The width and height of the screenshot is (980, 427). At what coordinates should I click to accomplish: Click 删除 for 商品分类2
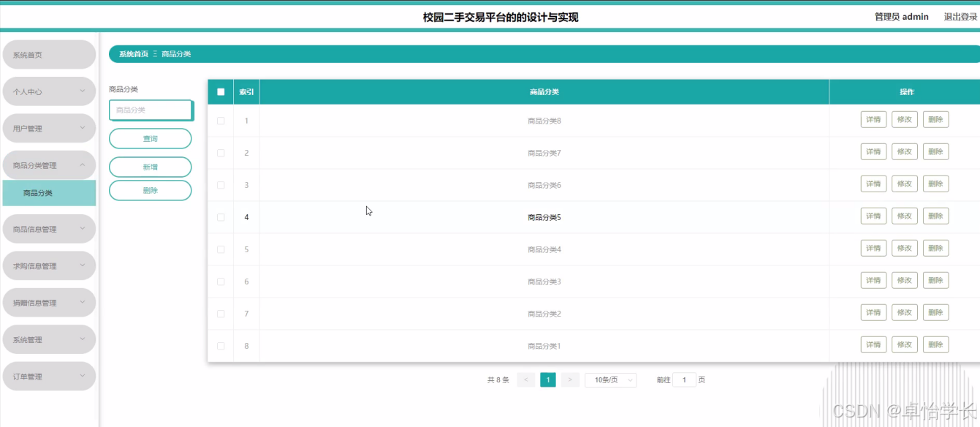pyautogui.click(x=936, y=313)
